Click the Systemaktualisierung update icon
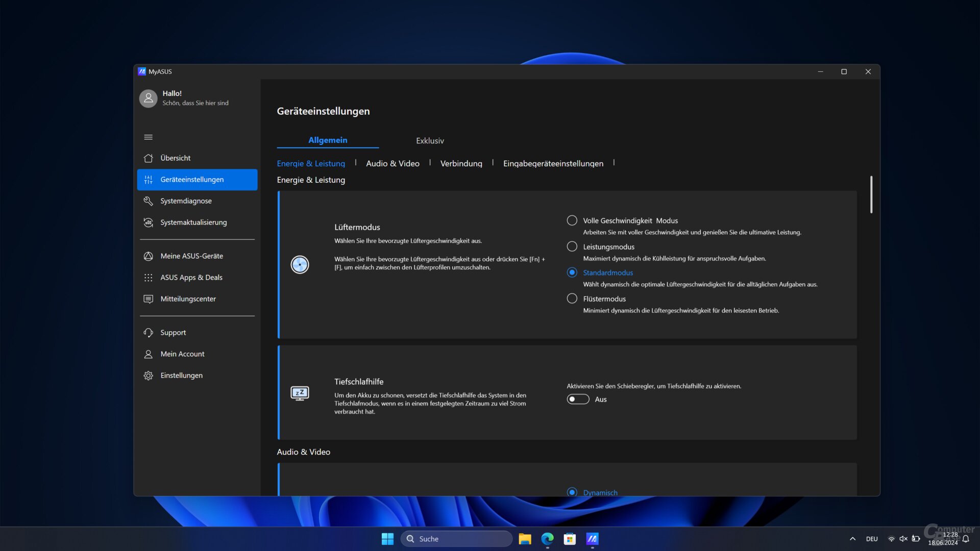This screenshot has width=980, height=551. tap(148, 222)
